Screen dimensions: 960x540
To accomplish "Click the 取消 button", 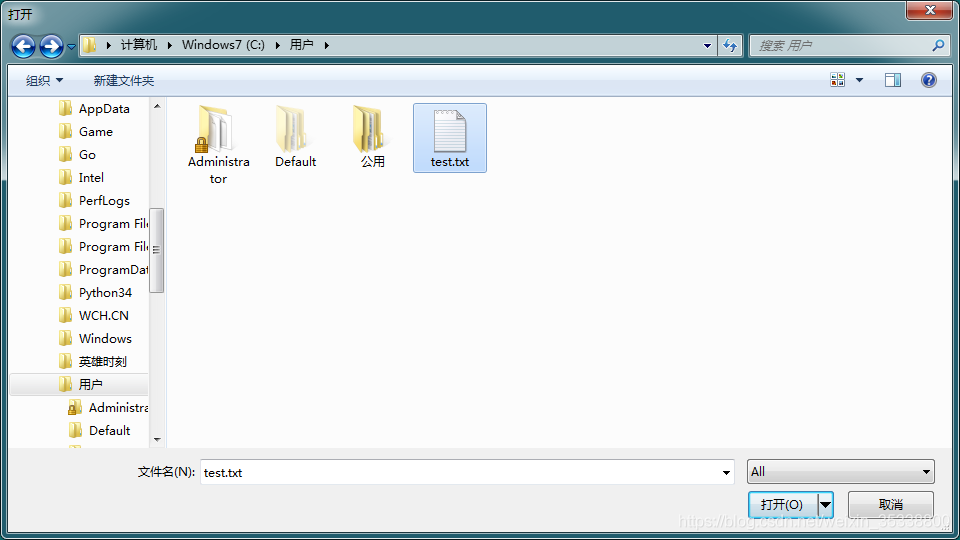I will (891, 504).
